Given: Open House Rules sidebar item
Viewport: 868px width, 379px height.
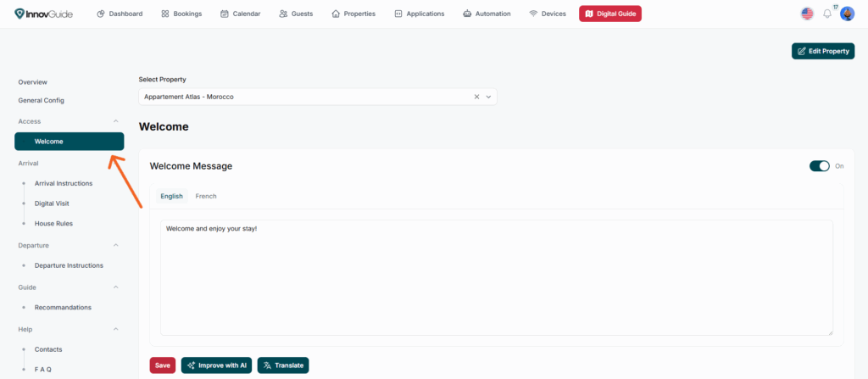Looking at the screenshot, I should (x=53, y=223).
